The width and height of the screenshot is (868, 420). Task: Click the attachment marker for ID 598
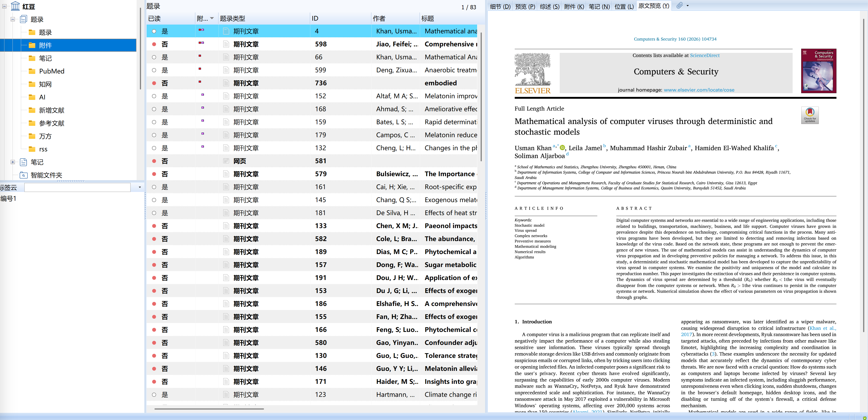point(201,43)
